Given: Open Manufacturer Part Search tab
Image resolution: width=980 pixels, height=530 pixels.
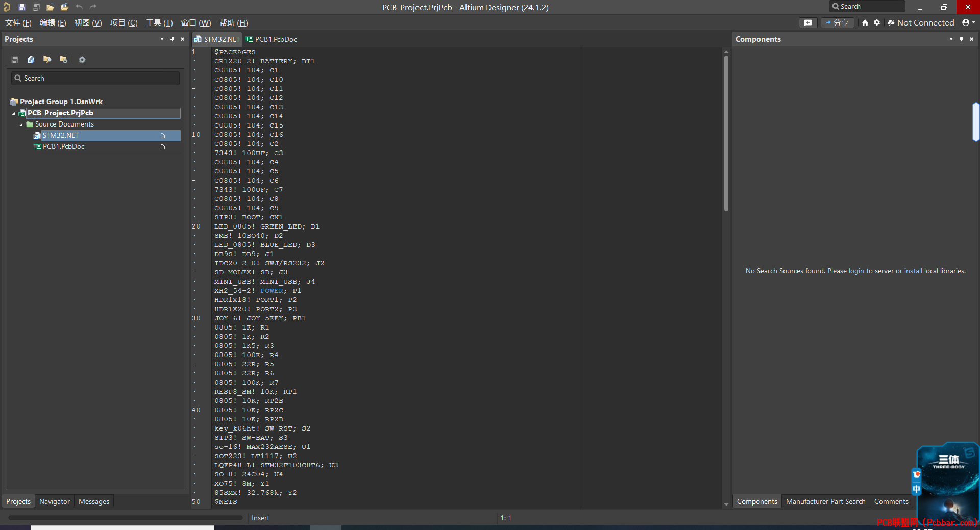Looking at the screenshot, I should [826, 502].
